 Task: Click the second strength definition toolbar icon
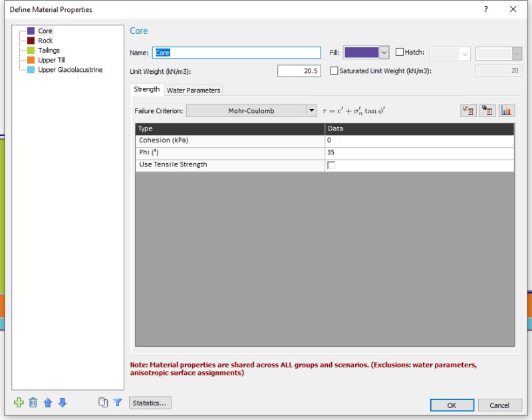(487, 110)
